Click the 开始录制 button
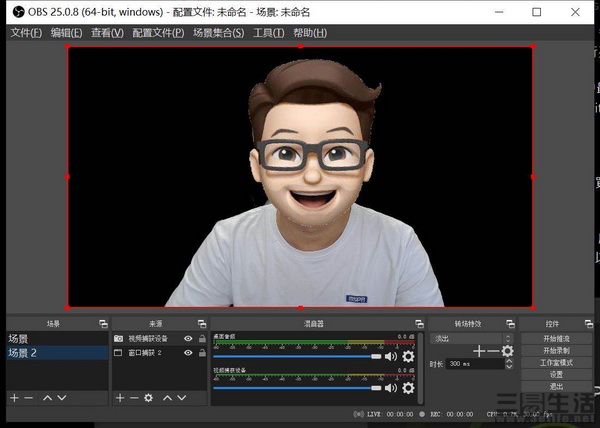The image size is (600, 428). [556, 350]
